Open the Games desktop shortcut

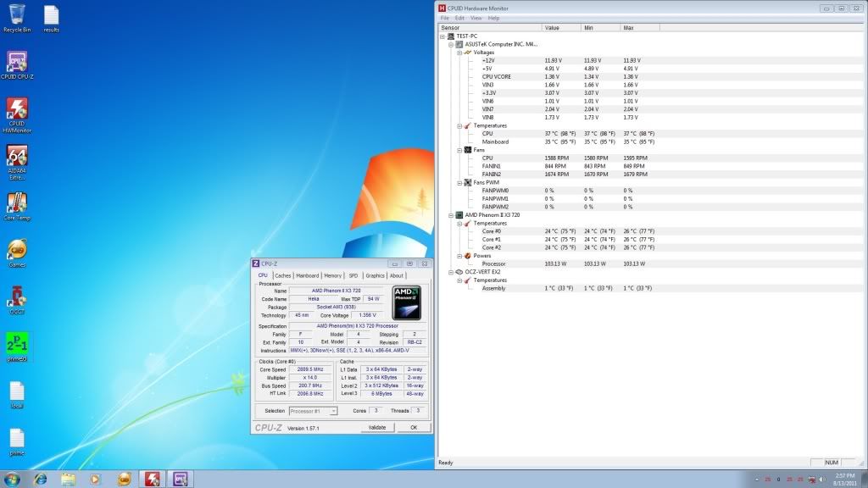coord(17,252)
